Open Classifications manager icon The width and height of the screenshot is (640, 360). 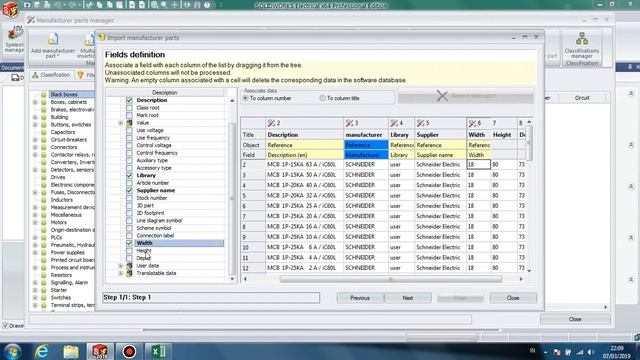[582, 39]
